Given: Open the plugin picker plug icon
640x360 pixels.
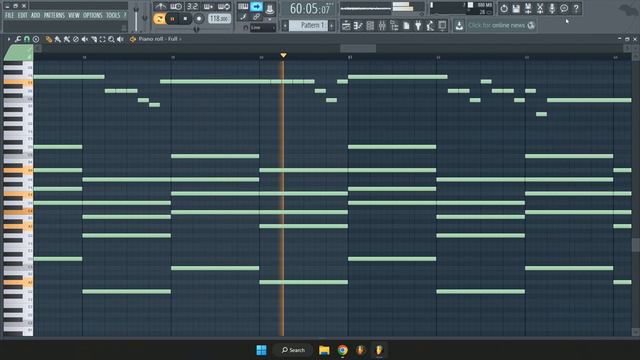Looking at the screenshot, I should (418, 26).
